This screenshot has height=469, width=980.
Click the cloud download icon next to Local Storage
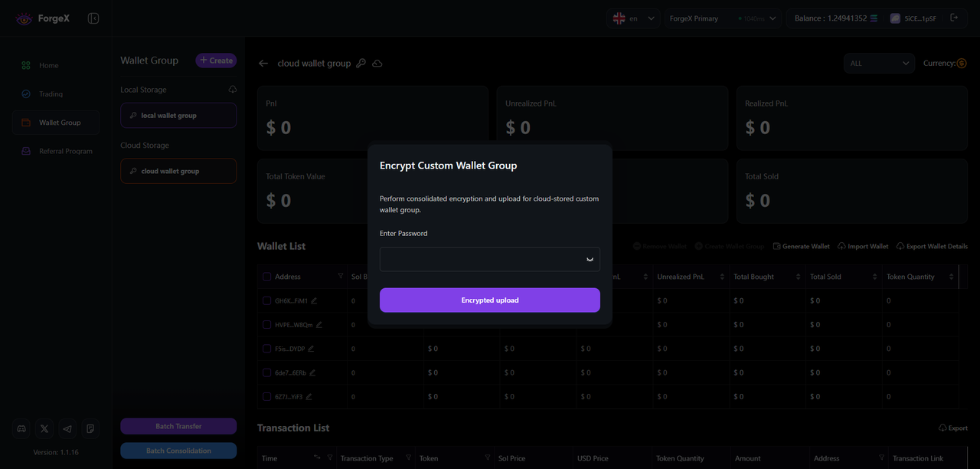[x=233, y=90]
